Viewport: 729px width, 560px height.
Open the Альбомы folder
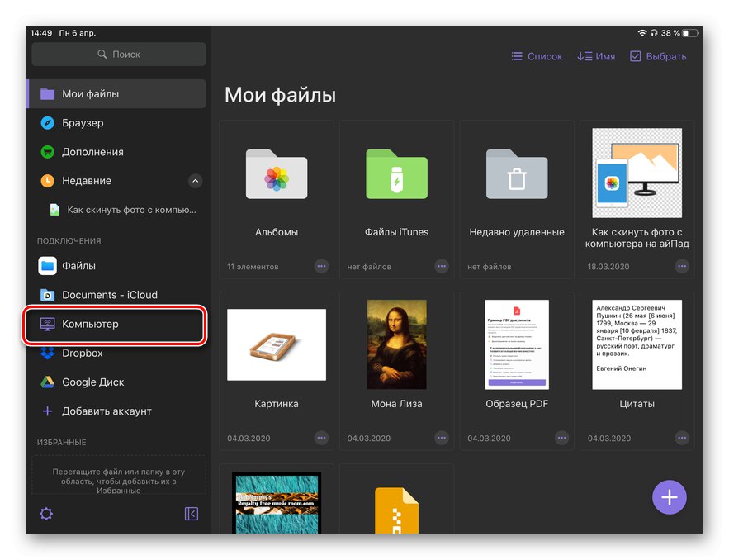point(277,174)
